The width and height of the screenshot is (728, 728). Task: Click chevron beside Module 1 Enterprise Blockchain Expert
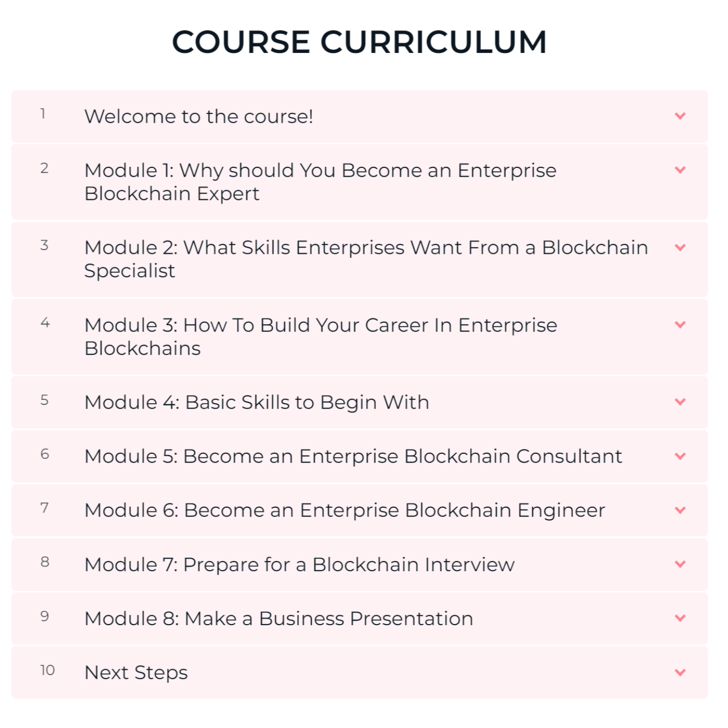pyautogui.click(x=680, y=170)
